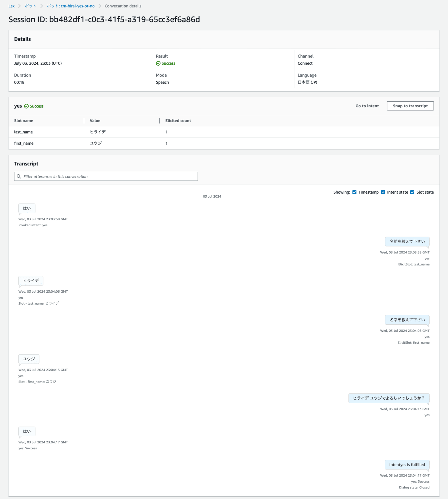Click the 03 Jul 2024 date separator
448x499 pixels.
pyautogui.click(x=212, y=196)
